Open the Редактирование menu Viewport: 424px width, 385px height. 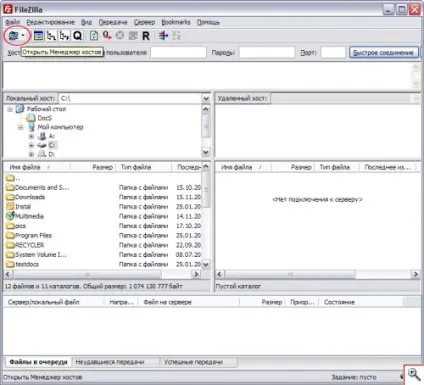click(51, 22)
